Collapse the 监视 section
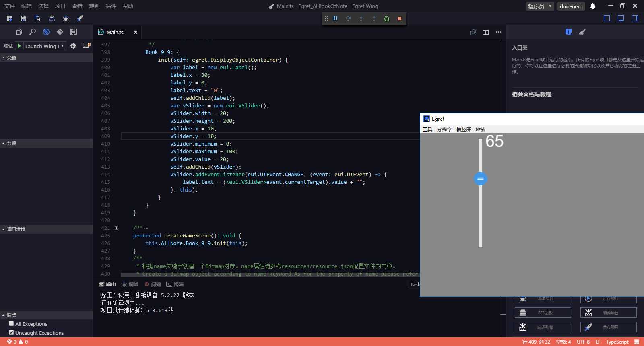This screenshot has height=346, width=644. click(x=46, y=143)
